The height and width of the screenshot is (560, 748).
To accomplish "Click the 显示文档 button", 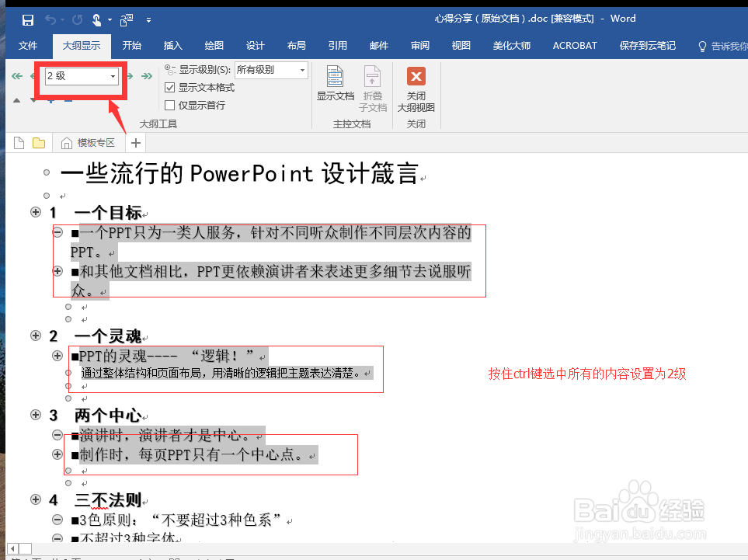I will click(336, 83).
